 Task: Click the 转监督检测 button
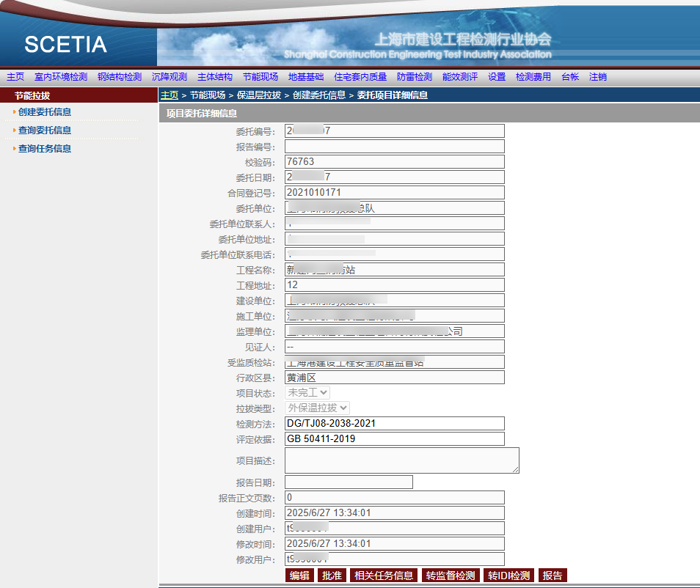(451, 576)
